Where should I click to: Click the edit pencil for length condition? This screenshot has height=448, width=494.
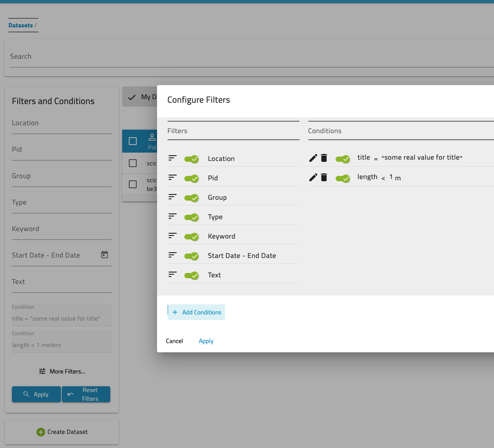pyautogui.click(x=313, y=177)
